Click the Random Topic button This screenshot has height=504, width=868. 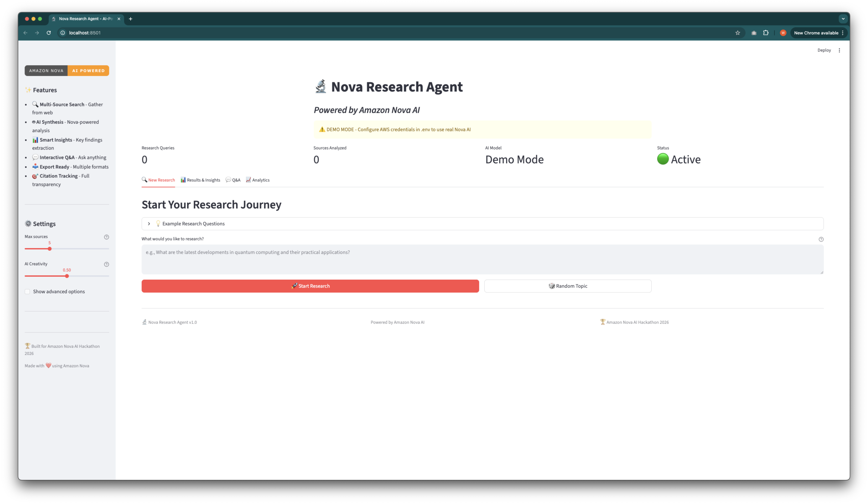coord(568,286)
